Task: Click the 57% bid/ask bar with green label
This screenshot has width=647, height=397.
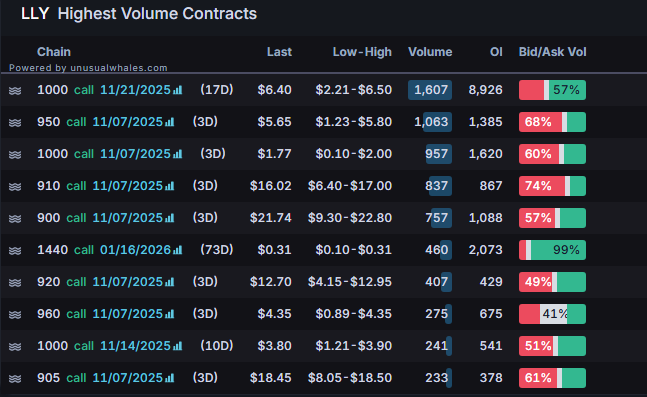Action: coord(552,90)
